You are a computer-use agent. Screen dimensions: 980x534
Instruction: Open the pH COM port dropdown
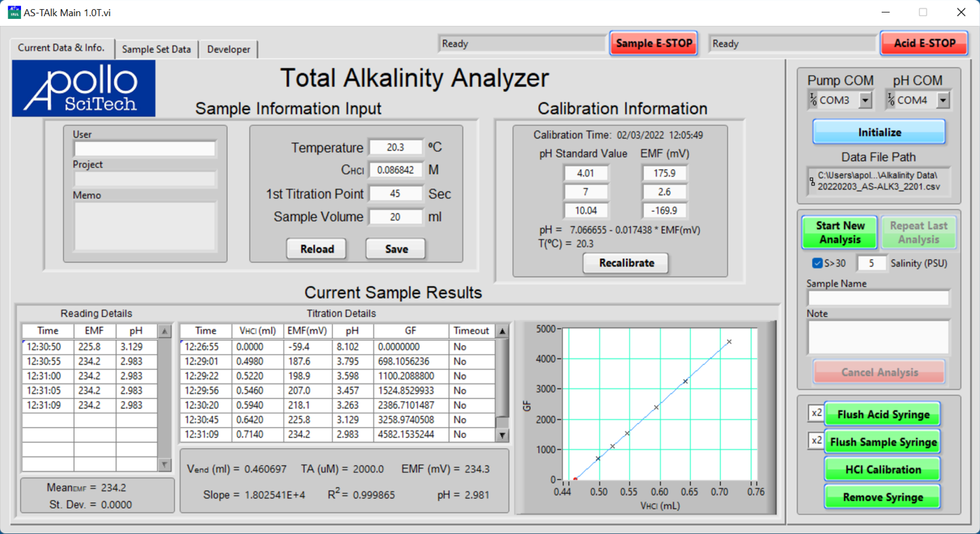(x=943, y=100)
